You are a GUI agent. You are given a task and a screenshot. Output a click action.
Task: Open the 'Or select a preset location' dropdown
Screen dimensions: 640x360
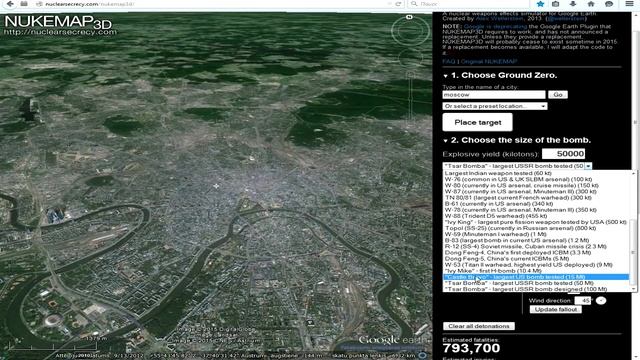495,106
